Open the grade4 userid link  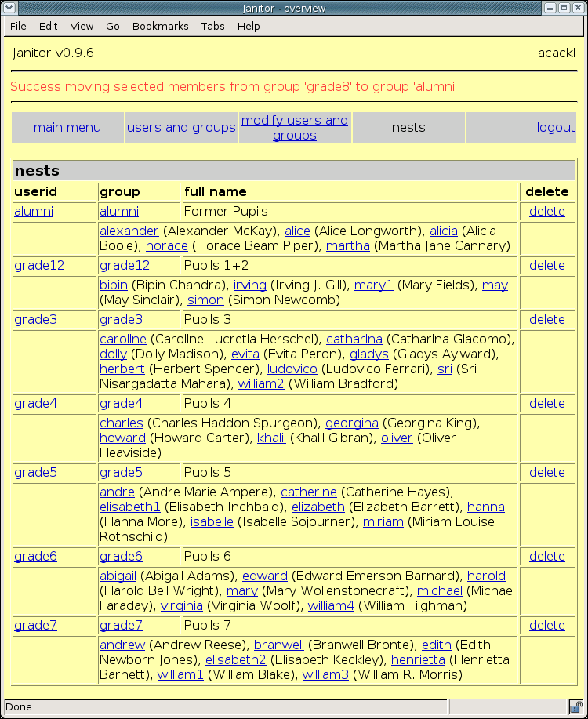coord(36,404)
